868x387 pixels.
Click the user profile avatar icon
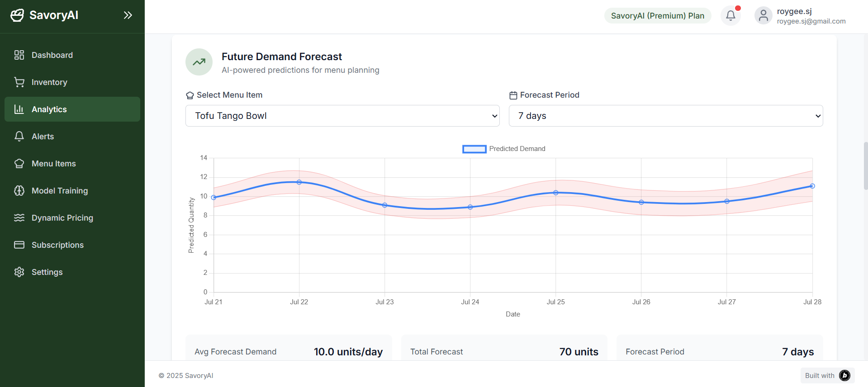click(x=763, y=16)
